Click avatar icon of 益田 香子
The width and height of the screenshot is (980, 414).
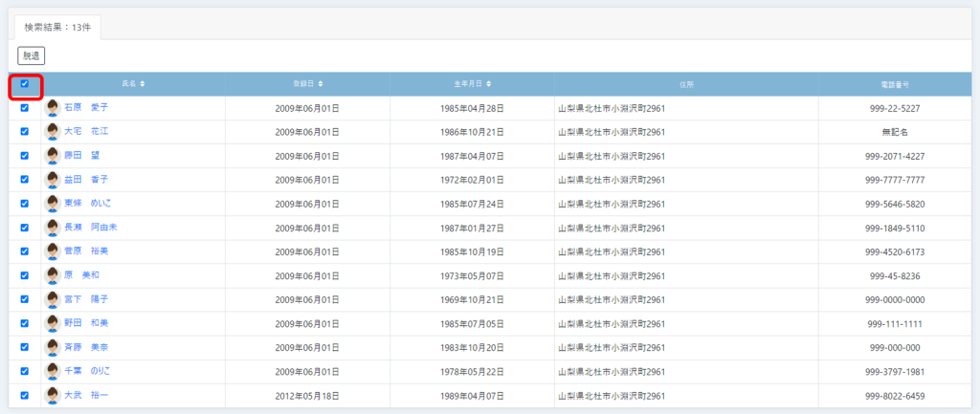click(53, 180)
